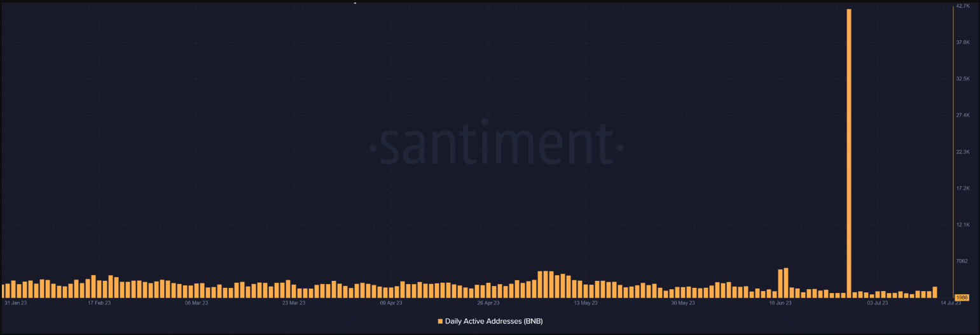Click the 16 Jun 23 date label
Image resolution: width=980 pixels, height=335 pixels.
pyautogui.click(x=780, y=303)
